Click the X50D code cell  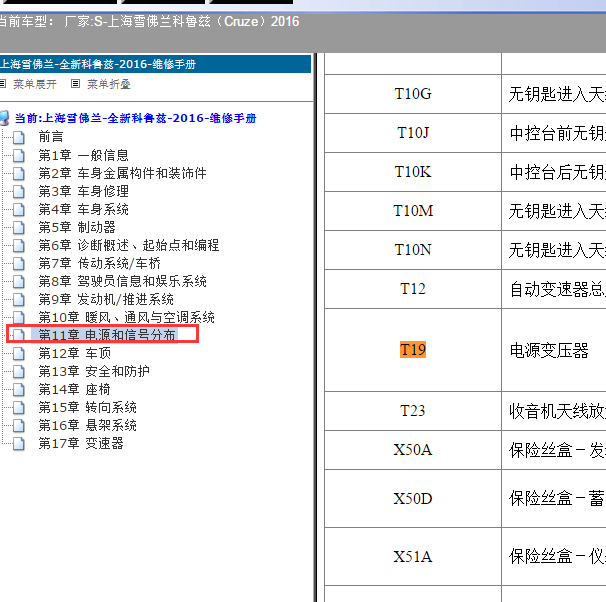coord(413,498)
